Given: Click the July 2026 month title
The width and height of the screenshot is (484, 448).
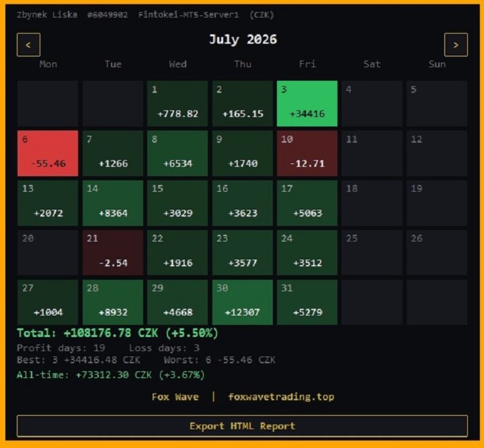Looking at the screenshot, I should pos(243,40).
